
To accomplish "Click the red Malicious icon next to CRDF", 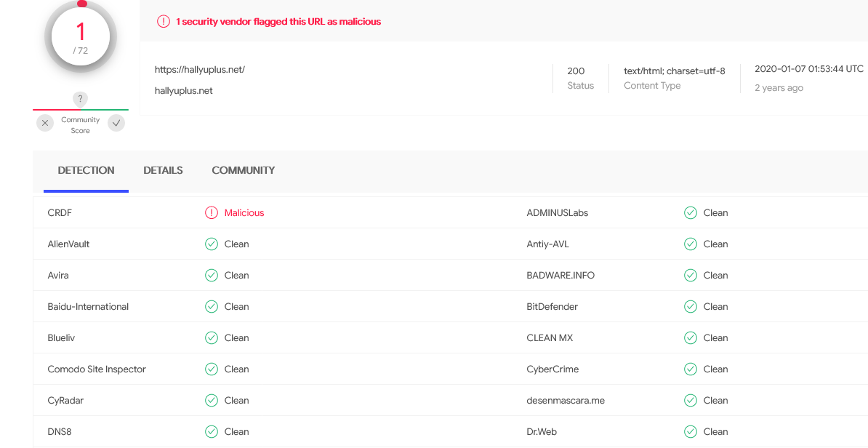I will 212,212.
